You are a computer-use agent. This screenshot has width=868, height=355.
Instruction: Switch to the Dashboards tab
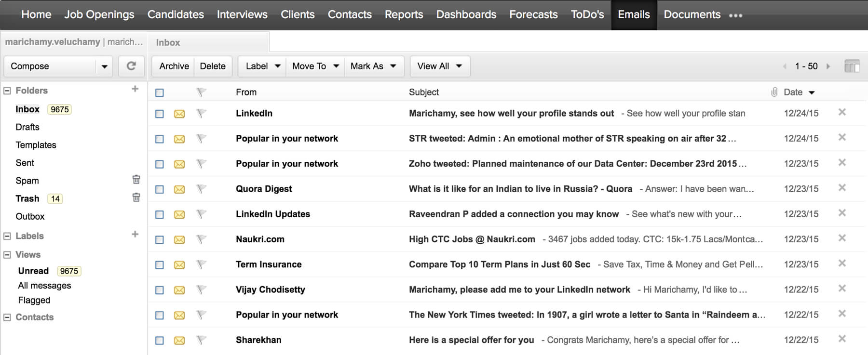(x=466, y=14)
